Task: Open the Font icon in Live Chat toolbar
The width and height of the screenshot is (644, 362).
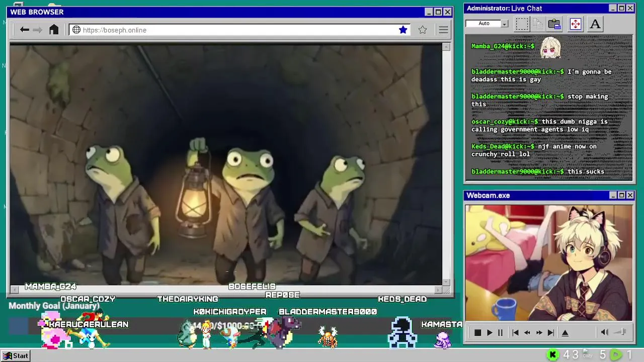Action: click(595, 24)
